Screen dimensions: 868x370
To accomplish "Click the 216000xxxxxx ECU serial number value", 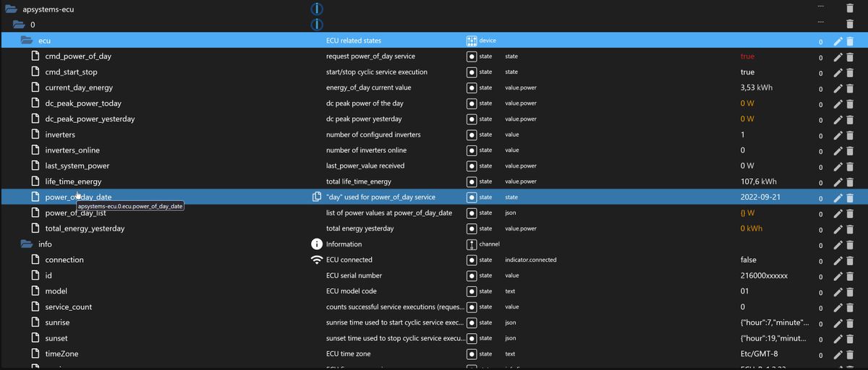I will pos(764,276).
